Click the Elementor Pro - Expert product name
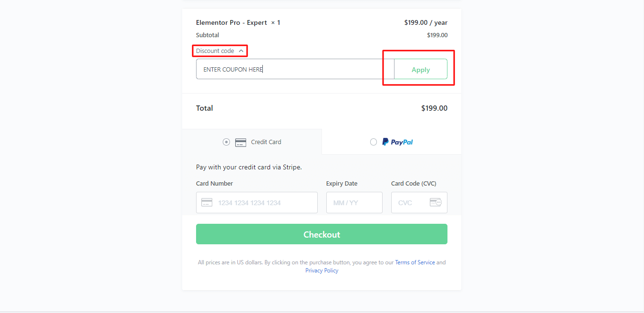The image size is (644, 313). (231, 22)
